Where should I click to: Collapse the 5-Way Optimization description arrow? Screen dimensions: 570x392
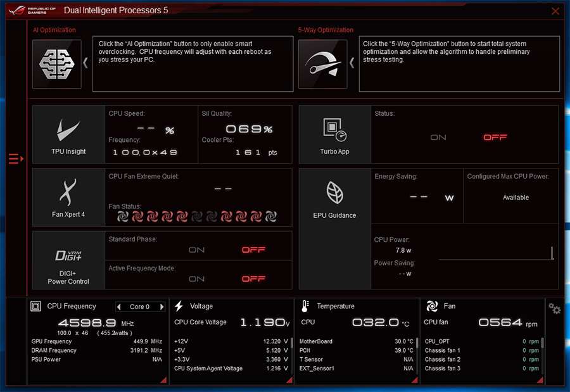351,63
